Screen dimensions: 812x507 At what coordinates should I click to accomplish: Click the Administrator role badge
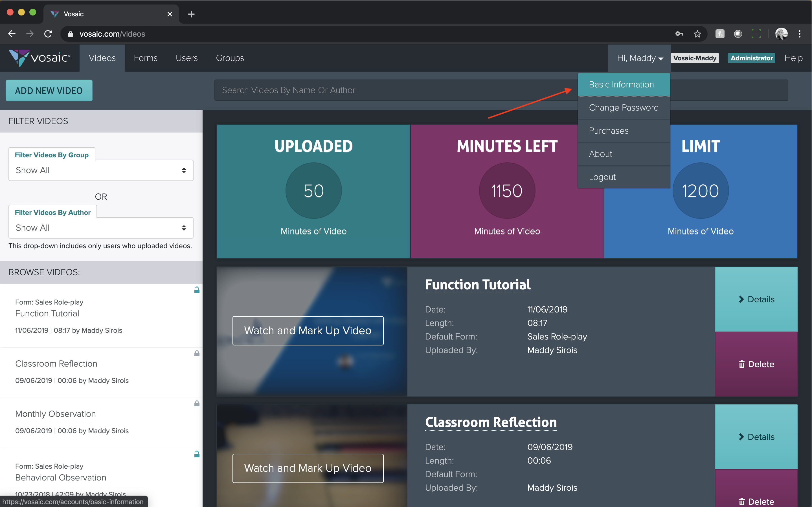coord(751,58)
